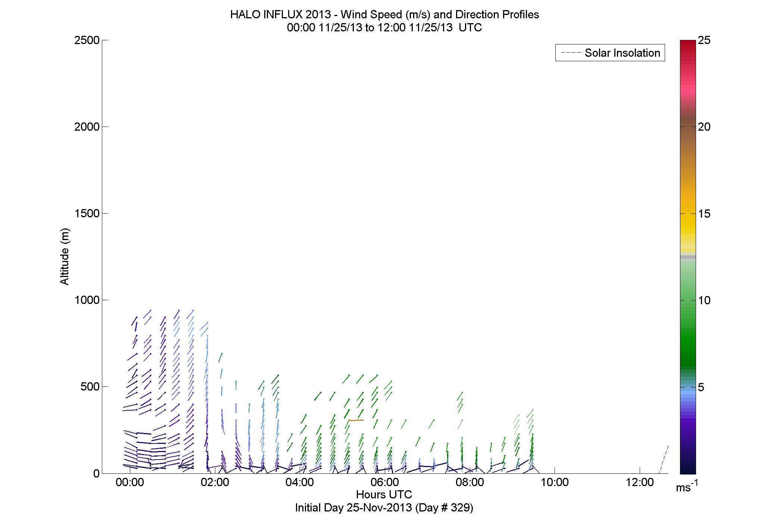This screenshot has width=783, height=532.
Task: Click the orange wind barb near 05:15
Action: click(x=356, y=420)
